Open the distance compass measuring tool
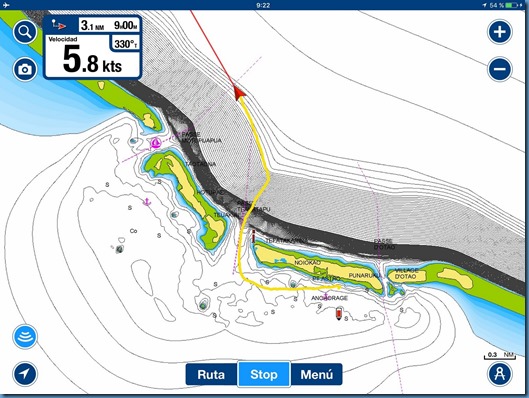The width and height of the screenshot is (529, 398). [500, 374]
